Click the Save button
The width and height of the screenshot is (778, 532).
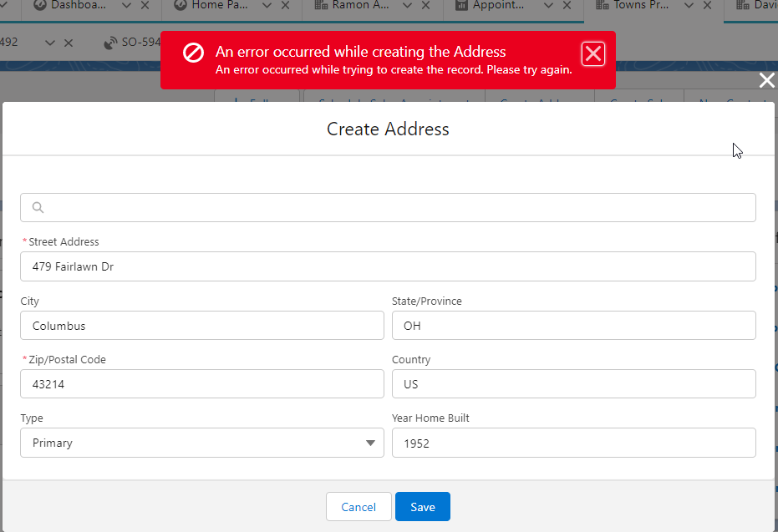pos(422,506)
